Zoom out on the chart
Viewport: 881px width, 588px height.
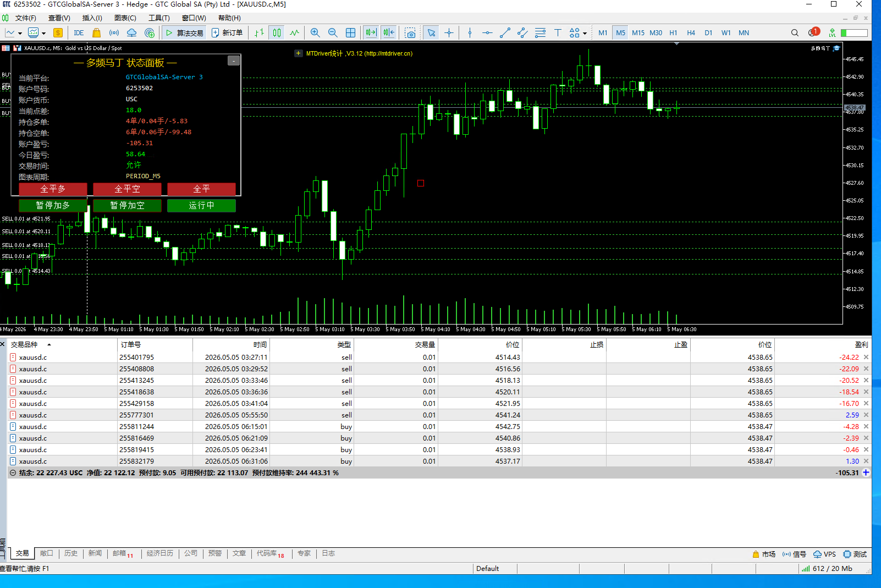(x=333, y=33)
